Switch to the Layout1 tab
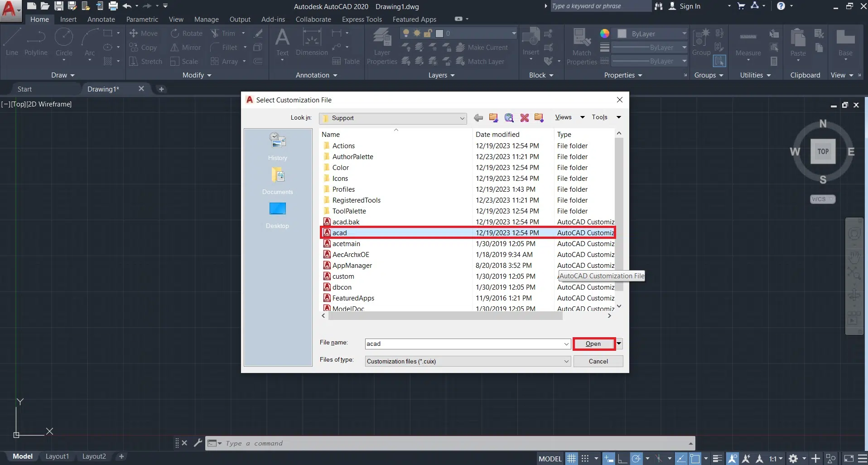 click(57, 456)
